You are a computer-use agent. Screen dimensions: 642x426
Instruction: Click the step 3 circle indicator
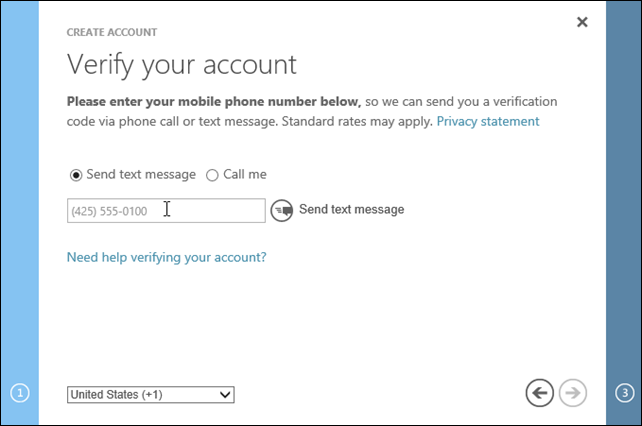tap(623, 393)
